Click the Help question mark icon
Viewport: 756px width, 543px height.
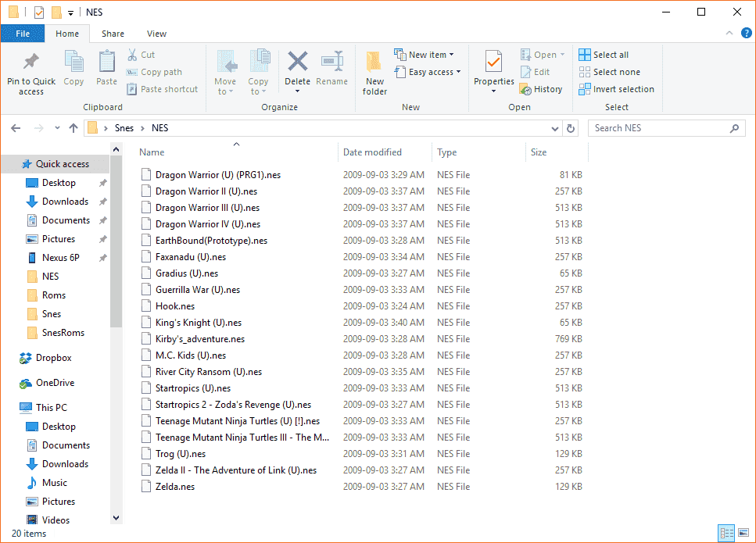tap(746, 34)
